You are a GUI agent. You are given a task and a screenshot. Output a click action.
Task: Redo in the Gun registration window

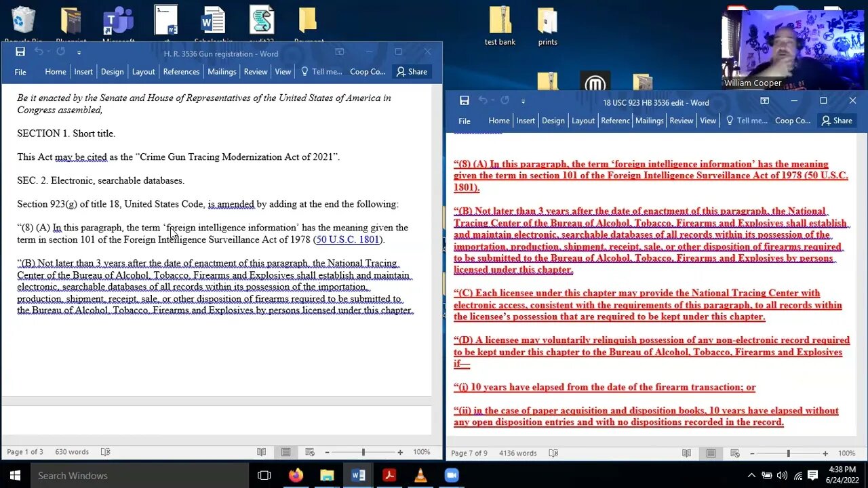[60, 52]
